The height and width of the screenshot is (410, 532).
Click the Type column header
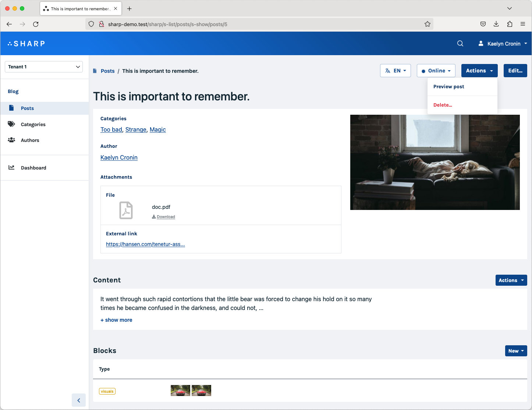coord(104,369)
